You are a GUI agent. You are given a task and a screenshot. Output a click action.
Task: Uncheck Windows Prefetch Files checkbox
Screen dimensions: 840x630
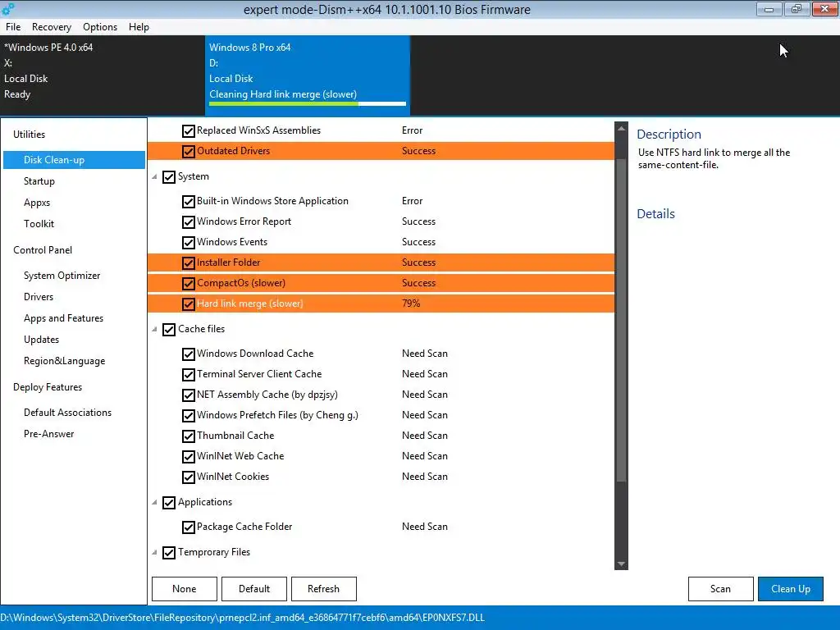pos(188,415)
